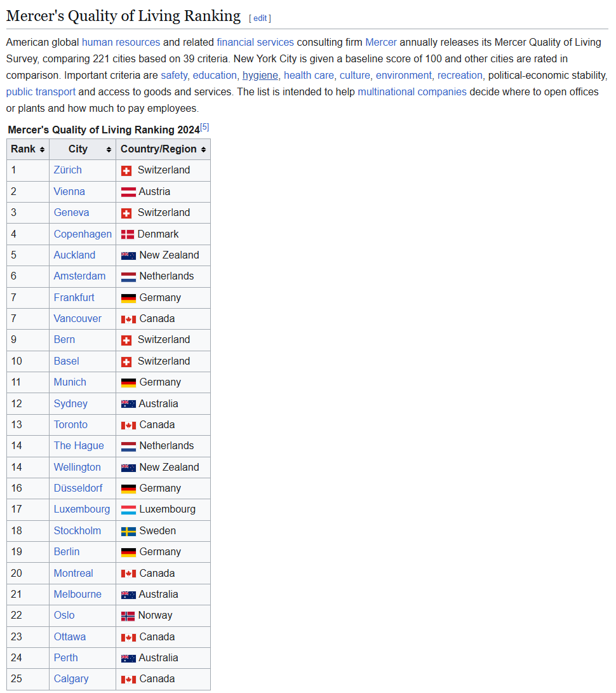
Task: Click the Sweden flag in Stockholm row
Action: [x=128, y=531]
